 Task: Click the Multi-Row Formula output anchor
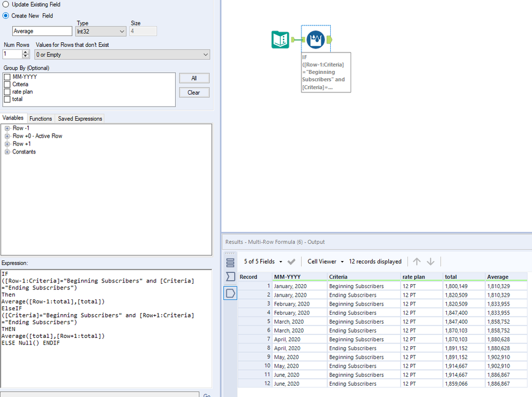point(329,39)
